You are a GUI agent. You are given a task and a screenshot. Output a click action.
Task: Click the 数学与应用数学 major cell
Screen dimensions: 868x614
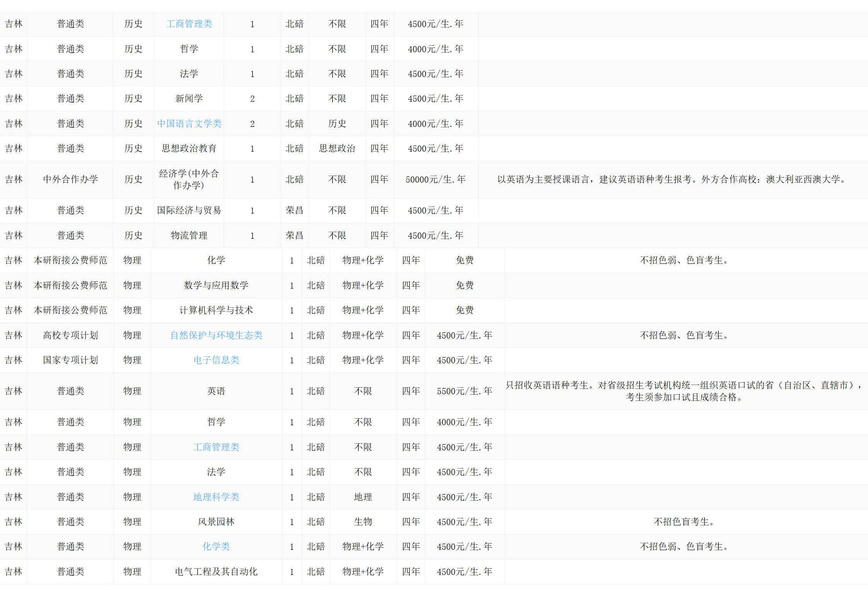tap(216, 286)
